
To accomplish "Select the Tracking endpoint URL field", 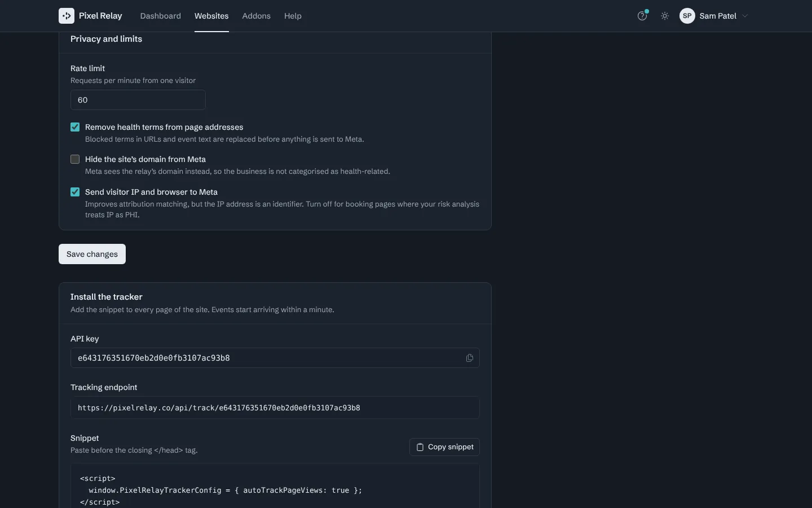I will click(x=275, y=408).
